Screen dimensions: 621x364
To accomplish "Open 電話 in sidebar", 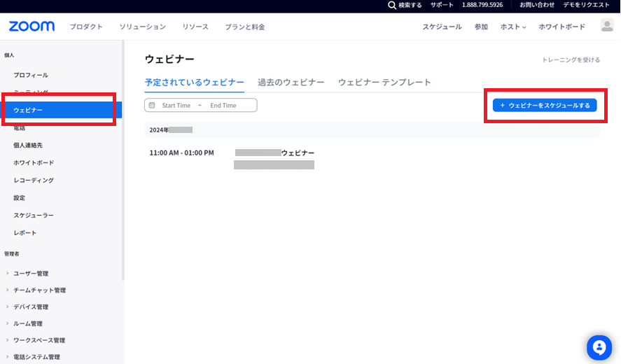I will click(x=19, y=127).
